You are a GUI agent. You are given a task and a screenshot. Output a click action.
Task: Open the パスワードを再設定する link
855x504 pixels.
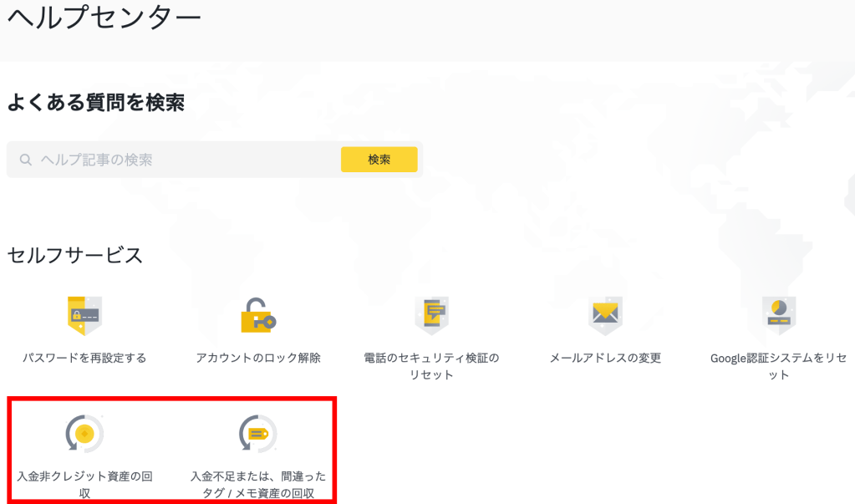pyautogui.click(x=84, y=358)
